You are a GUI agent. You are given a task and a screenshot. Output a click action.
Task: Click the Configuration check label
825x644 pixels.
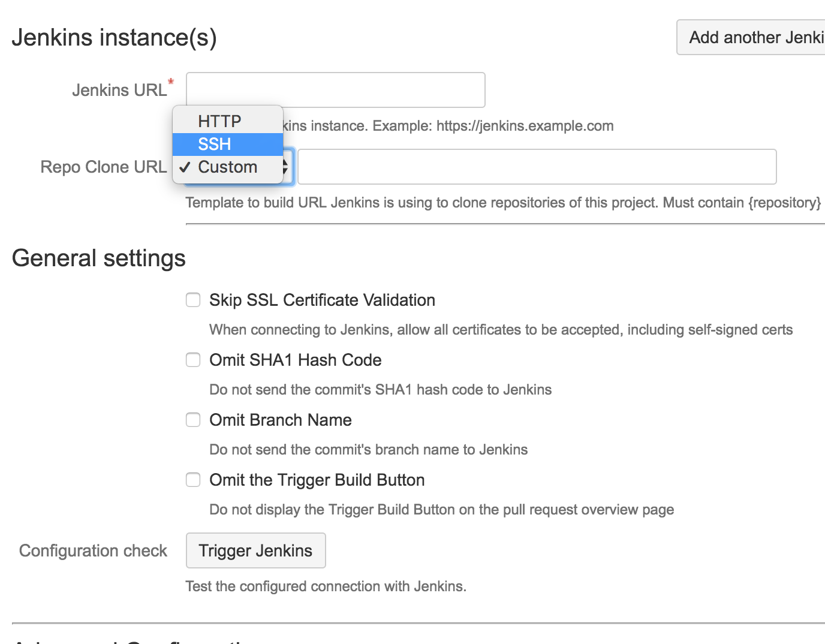(x=93, y=550)
